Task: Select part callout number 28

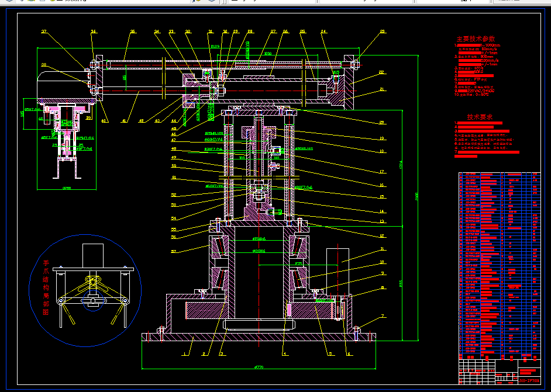Action: coord(250,32)
